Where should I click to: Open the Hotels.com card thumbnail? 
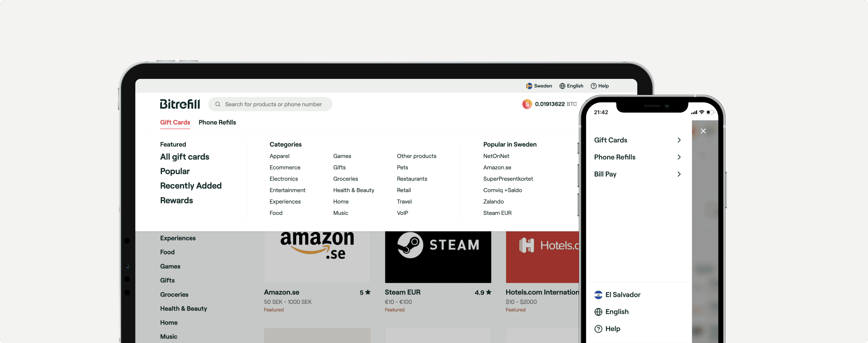[542, 257]
